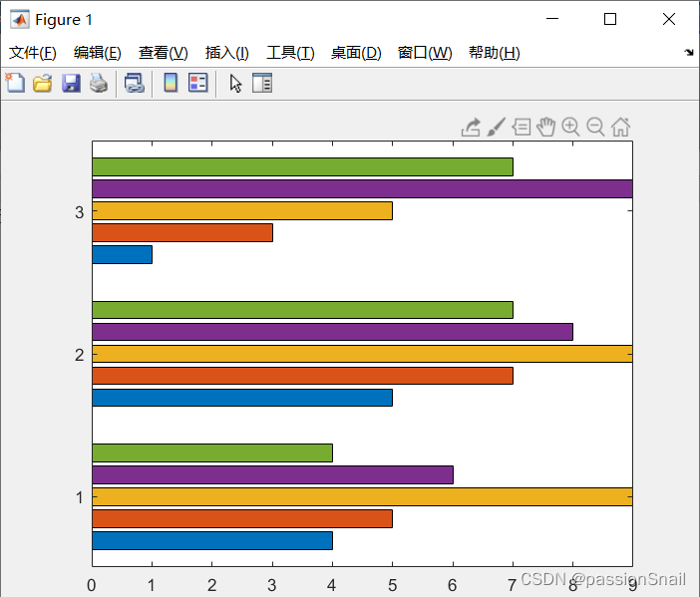Open file with the folder icon

(43, 84)
